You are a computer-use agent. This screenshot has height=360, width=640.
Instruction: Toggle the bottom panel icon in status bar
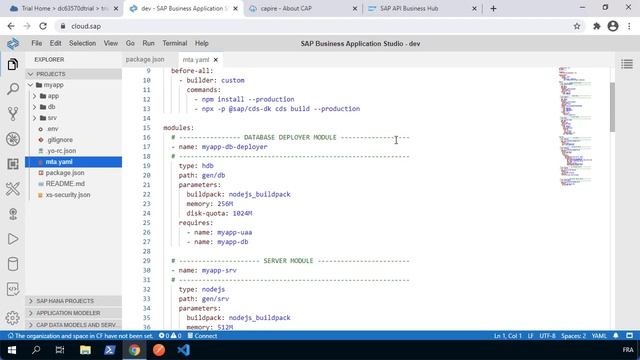pos(629,336)
